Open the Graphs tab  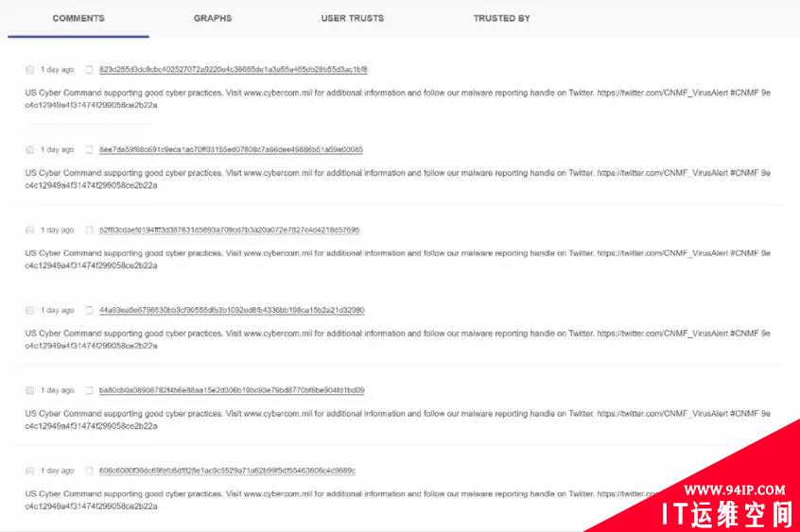[213, 18]
